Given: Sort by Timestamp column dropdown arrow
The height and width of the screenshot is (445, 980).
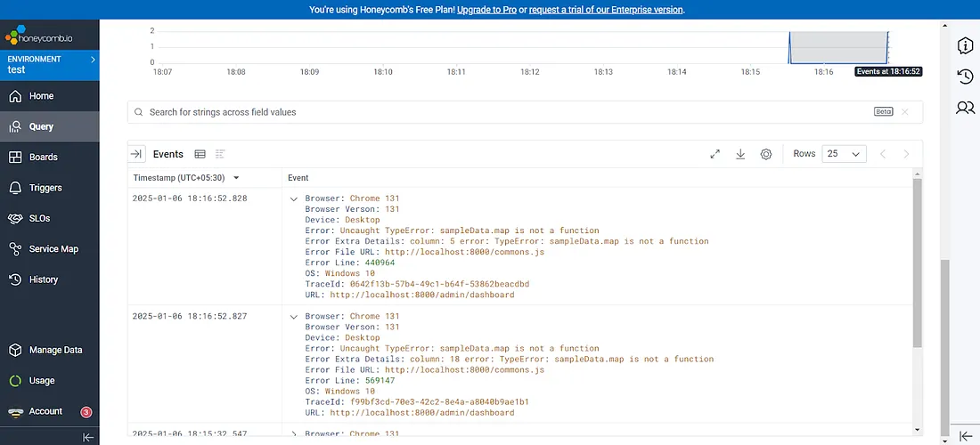Looking at the screenshot, I should coord(236,178).
